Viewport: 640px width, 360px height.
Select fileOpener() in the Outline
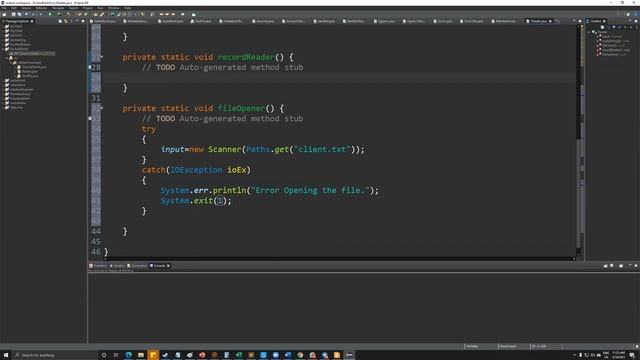coord(614,54)
